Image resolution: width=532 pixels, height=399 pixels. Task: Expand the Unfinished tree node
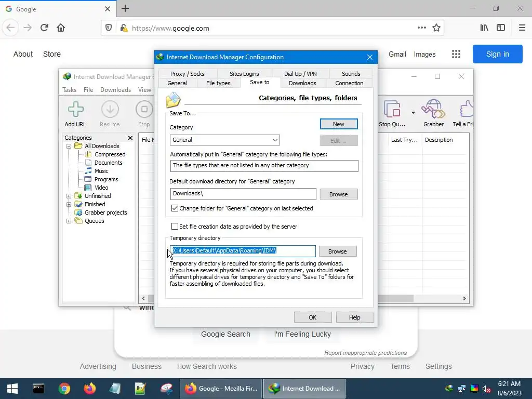(x=69, y=196)
